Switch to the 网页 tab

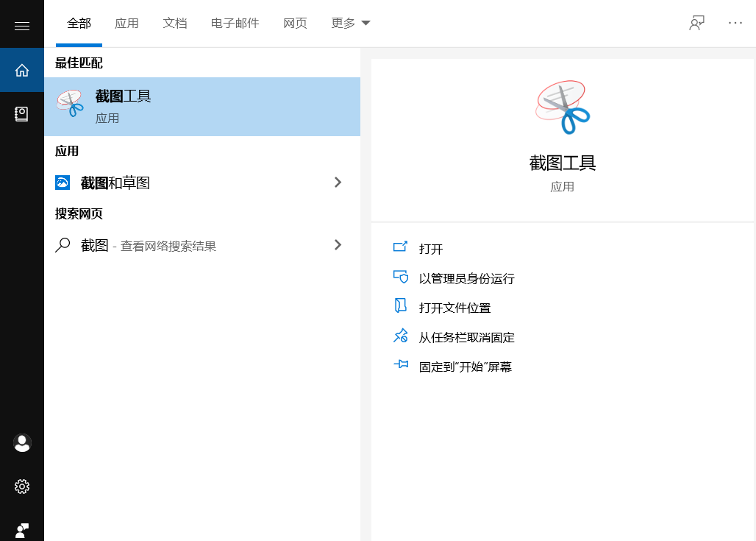[x=295, y=23]
